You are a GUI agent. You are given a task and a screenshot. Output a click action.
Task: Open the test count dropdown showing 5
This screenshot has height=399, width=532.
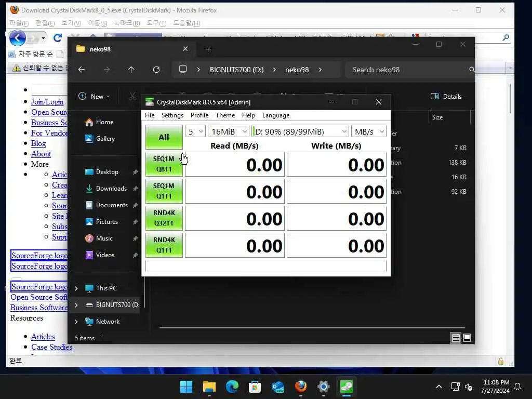click(x=195, y=131)
